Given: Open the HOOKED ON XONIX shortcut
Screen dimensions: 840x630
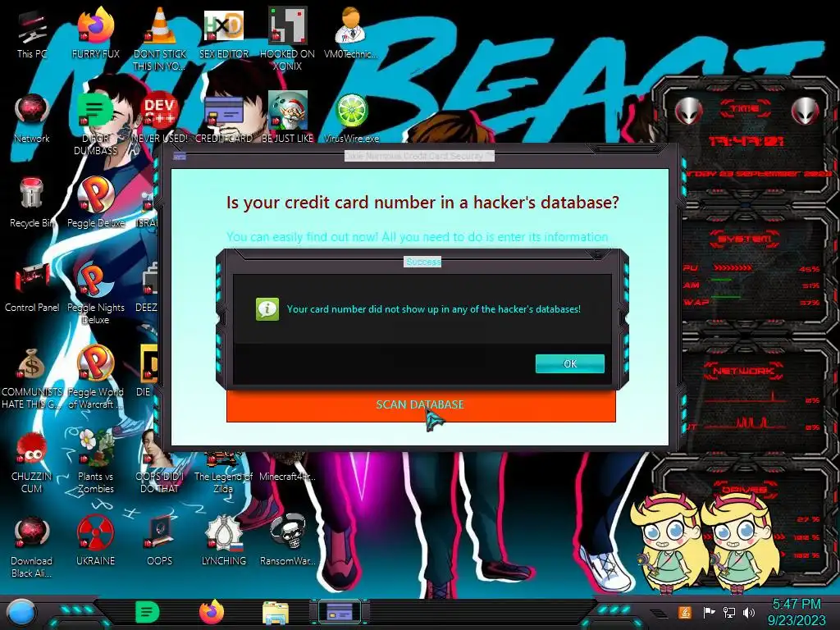Looking at the screenshot, I should pyautogui.click(x=287, y=40).
